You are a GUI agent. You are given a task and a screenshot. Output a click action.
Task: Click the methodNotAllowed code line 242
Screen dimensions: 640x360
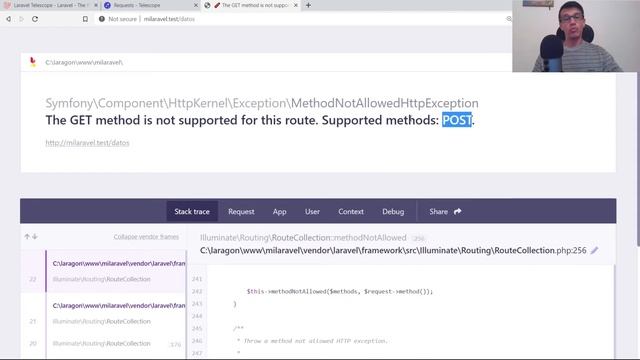point(340,291)
